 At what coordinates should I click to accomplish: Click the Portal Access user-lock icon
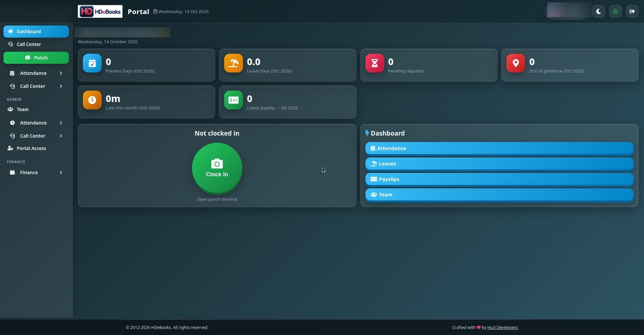click(x=10, y=148)
